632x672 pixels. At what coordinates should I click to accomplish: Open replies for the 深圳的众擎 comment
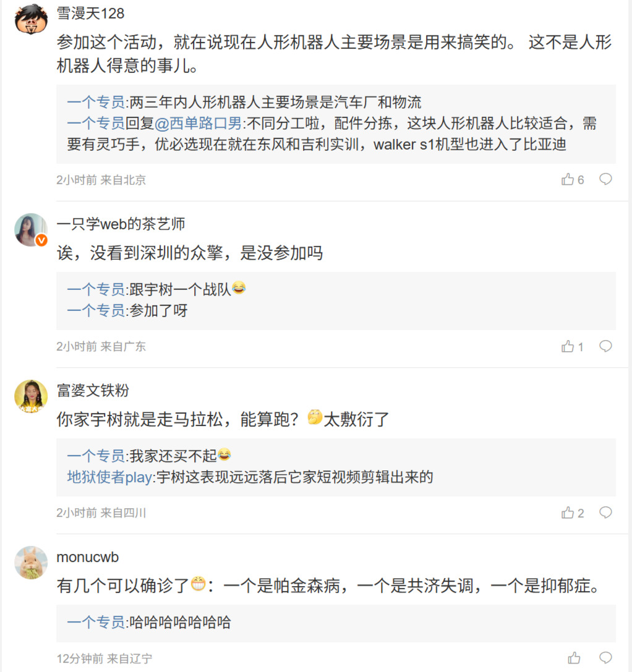pos(606,346)
